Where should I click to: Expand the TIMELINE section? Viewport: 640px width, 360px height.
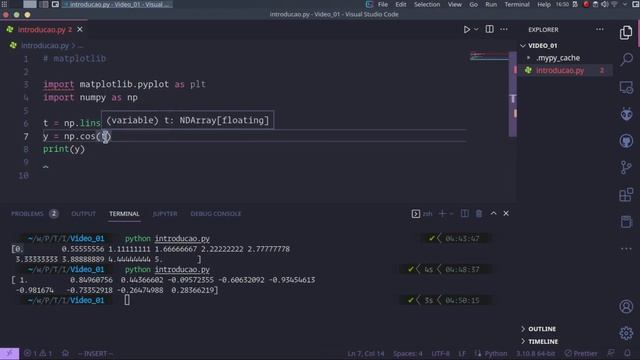543,341
